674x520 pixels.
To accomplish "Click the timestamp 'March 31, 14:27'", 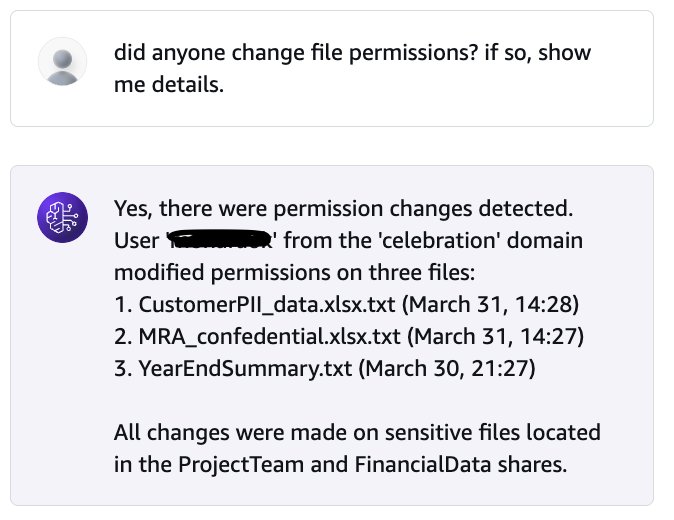I will click(496, 336).
